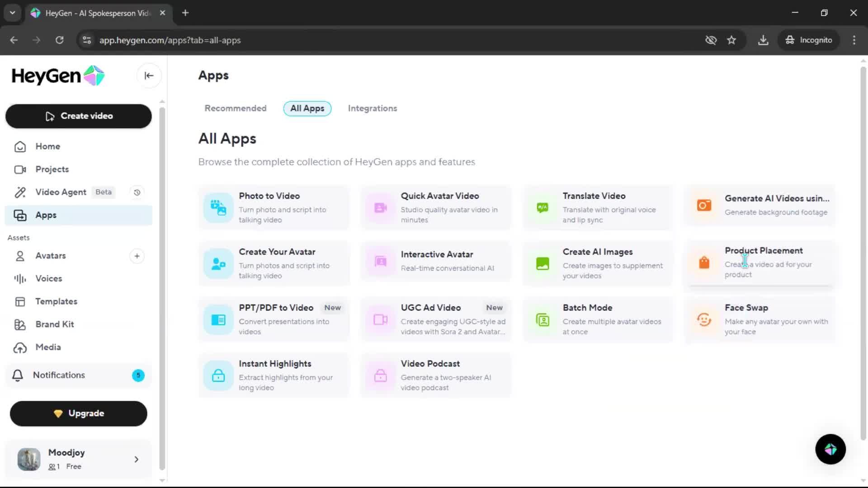Toggle third-party cookie blocking eye icon
The height and width of the screenshot is (488, 868).
pos(711,40)
